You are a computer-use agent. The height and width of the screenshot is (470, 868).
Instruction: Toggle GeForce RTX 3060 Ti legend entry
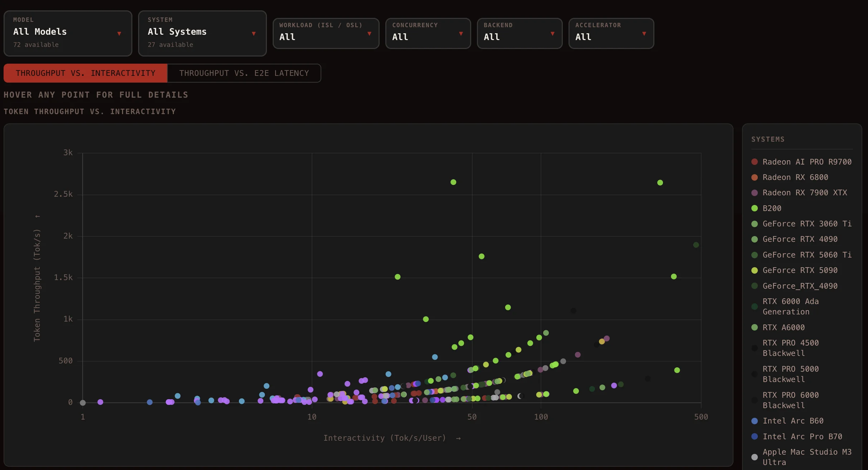click(x=802, y=224)
